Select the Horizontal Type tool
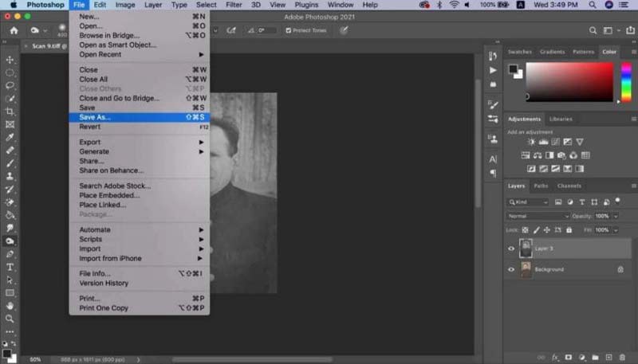This screenshot has width=638, height=364. tap(10, 268)
